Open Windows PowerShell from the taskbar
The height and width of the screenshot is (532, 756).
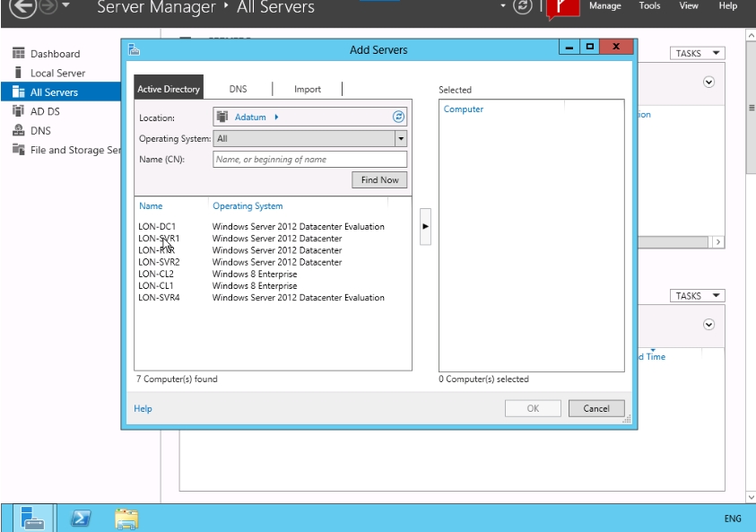point(81,518)
